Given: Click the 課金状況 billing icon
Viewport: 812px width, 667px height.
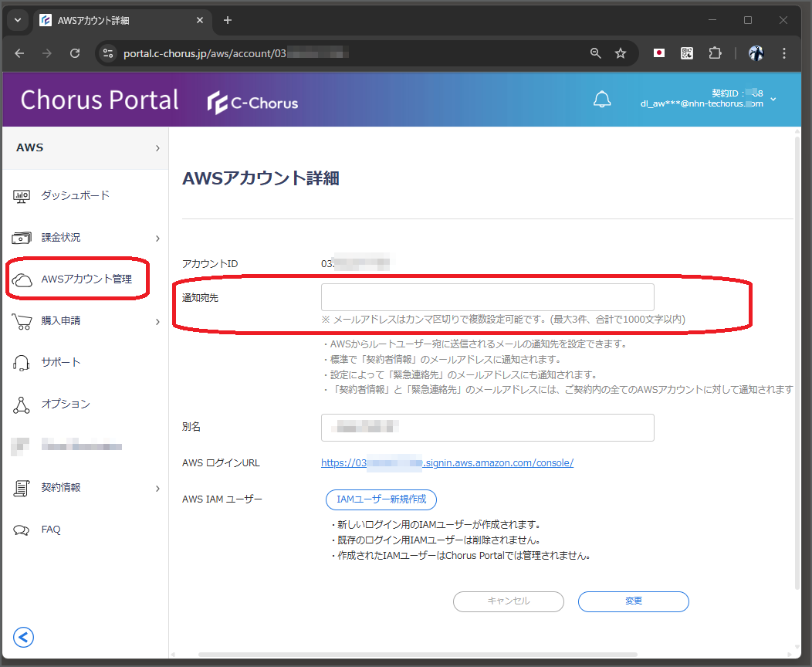Looking at the screenshot, I should (22, 238).
